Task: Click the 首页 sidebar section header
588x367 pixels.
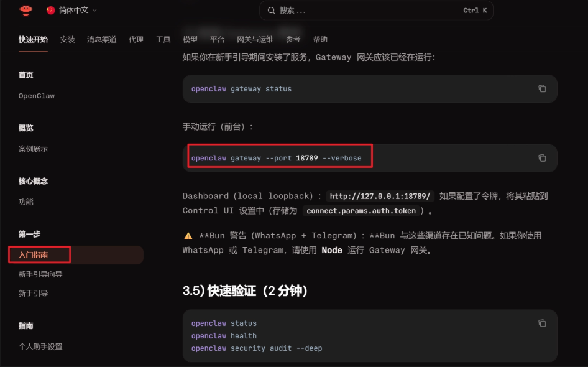Action: click(26, 75)
